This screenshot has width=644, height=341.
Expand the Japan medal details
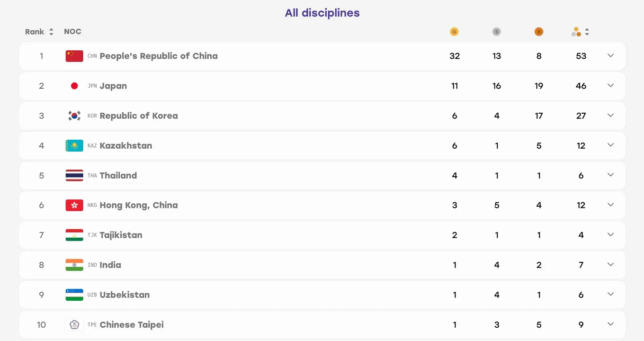pyautogui.click(x=610, y=85)
